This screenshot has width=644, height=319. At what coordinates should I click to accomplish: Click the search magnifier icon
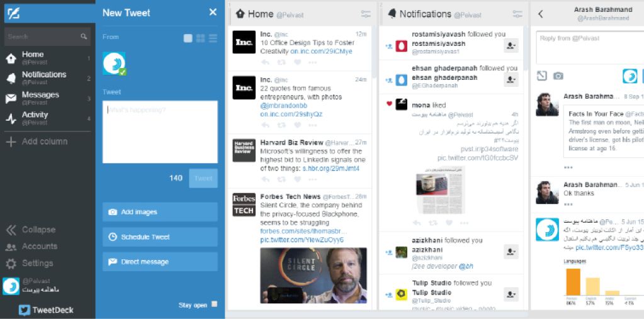(x=84, y=36)
